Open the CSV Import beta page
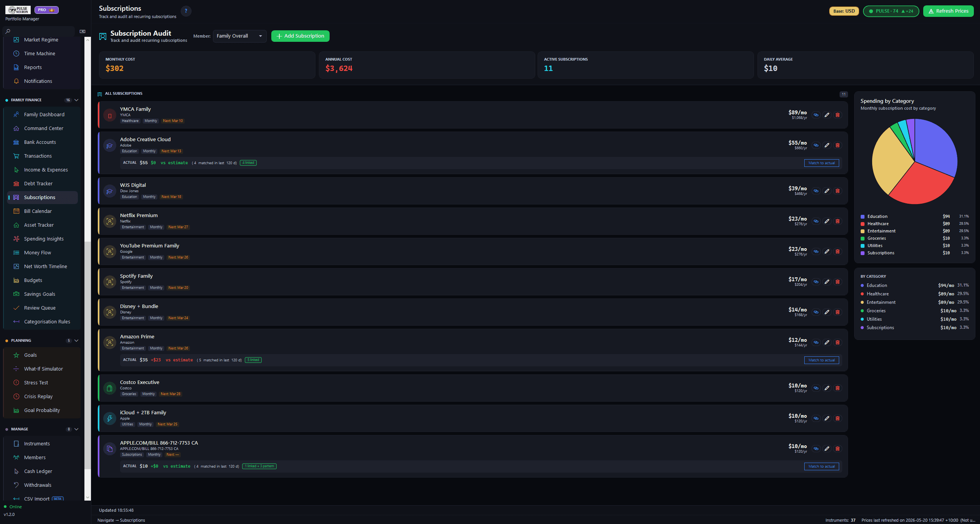Image resolution: width=980 pixels, height=524 pixels. point(42,499)
